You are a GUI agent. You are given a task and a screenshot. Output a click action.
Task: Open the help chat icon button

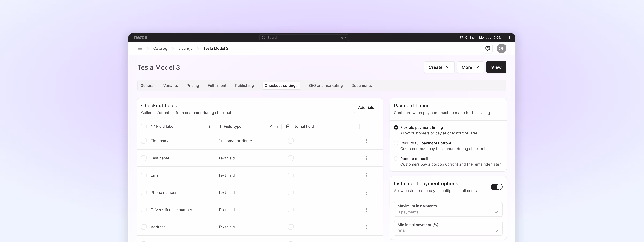[x=488, y=48]
